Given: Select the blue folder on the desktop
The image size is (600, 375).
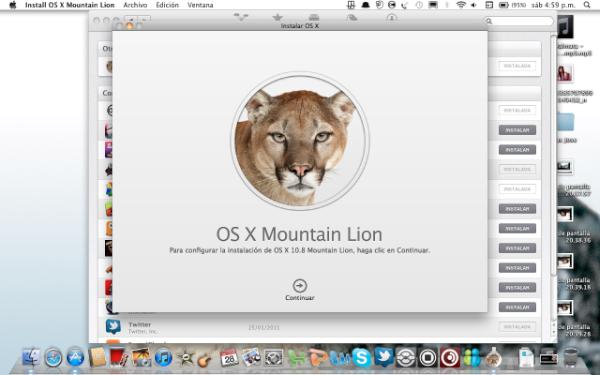Looking at the screenshot, I should click(x=566, y=122).
